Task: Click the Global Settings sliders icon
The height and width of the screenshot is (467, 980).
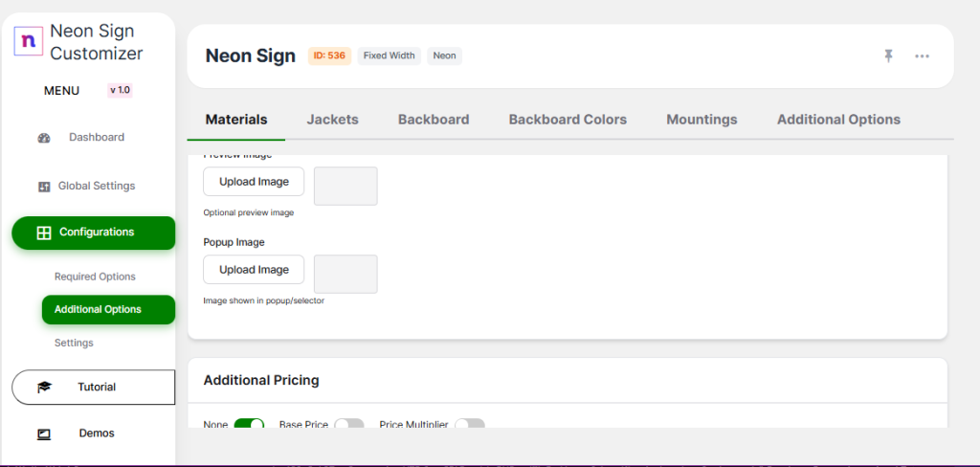Action: point(44,187)
